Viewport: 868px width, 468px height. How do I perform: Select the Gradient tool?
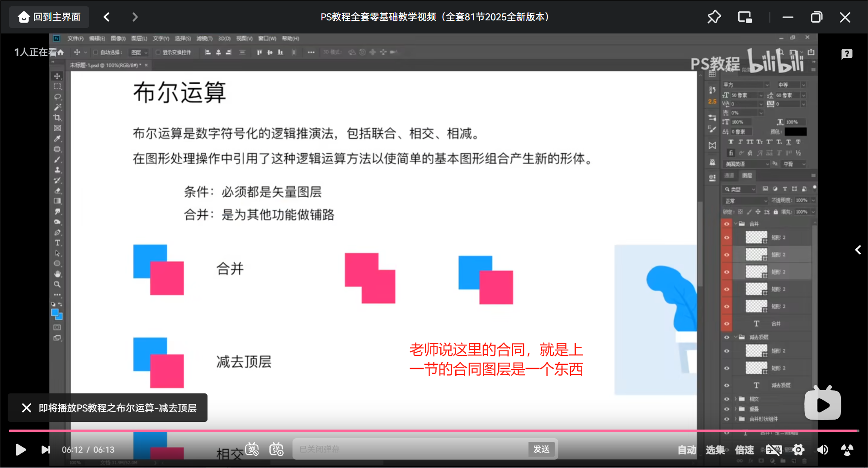[x=57, y=201]
